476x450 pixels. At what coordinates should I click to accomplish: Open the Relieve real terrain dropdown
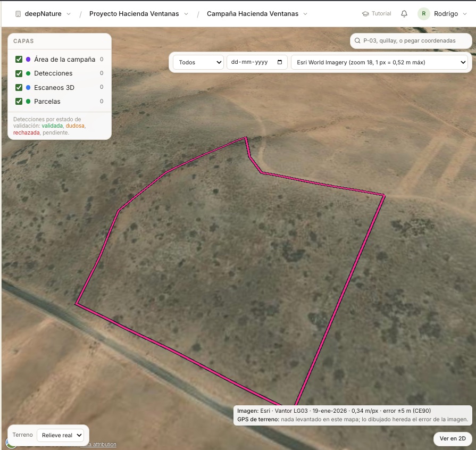(61, 435)
